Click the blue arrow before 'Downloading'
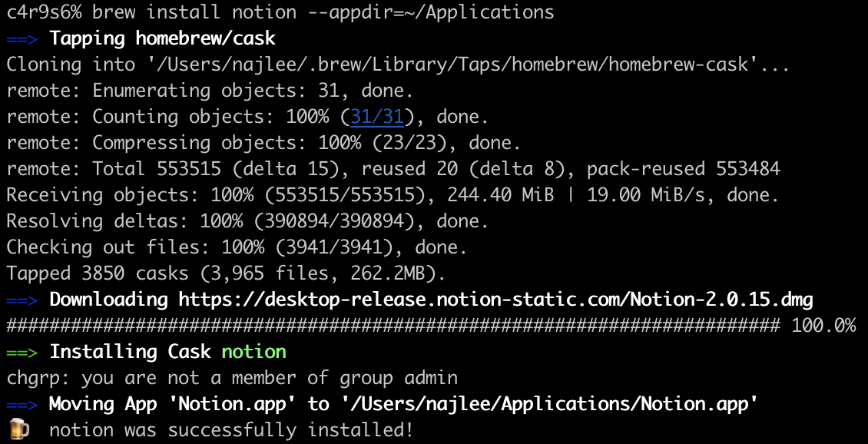Viewport: 868px width, 444px height. (22, 300)
